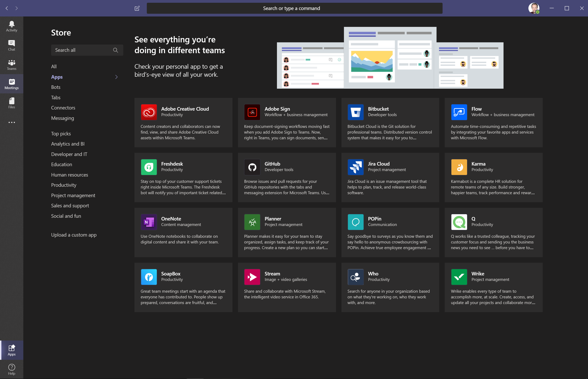Click the GitHub app icon
This screenshot has height=379, width=588.
(x=252, y=167)
